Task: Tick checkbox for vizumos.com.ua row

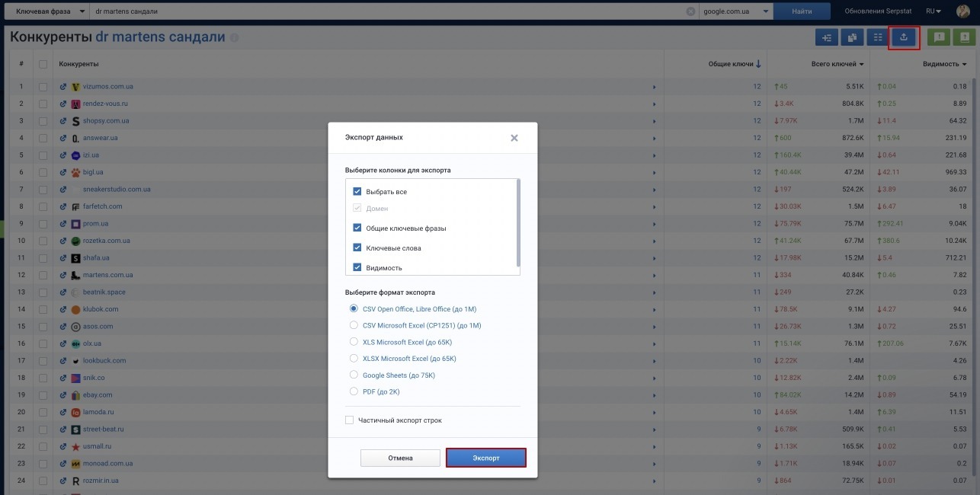Action: (43, 87)
